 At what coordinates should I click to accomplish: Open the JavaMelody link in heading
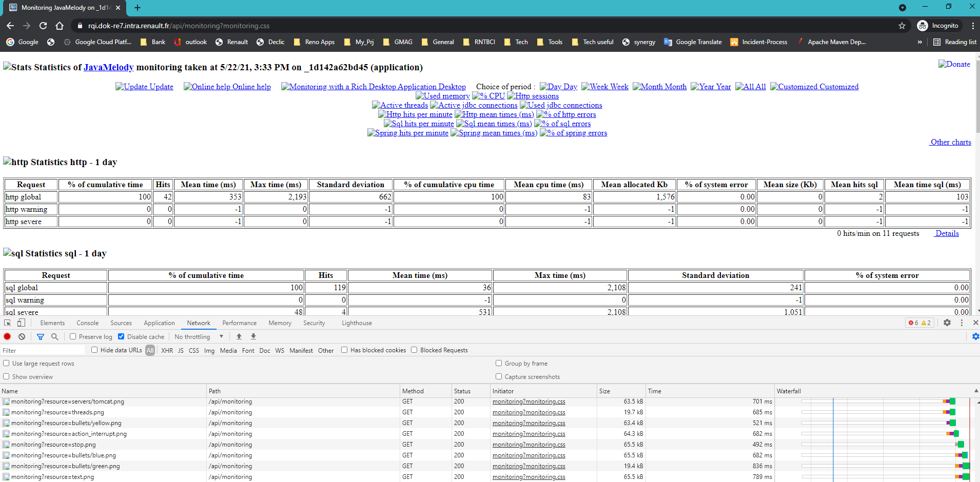108,67
